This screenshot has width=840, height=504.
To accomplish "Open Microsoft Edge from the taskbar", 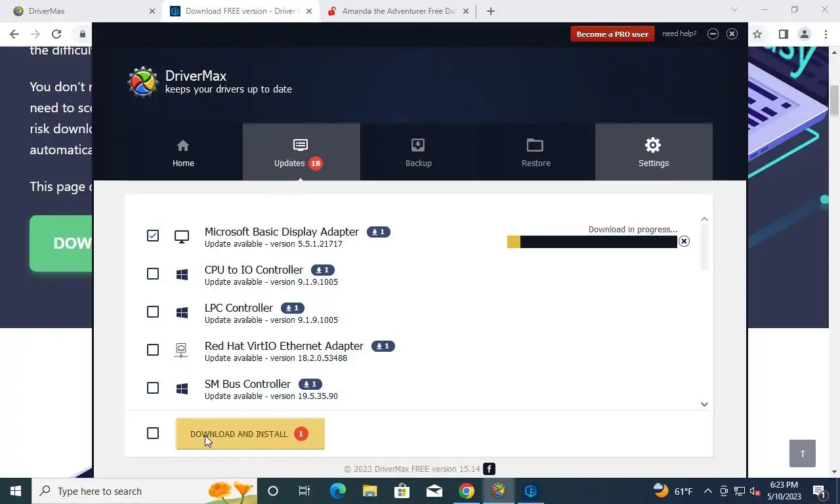I will click(337, 491).
